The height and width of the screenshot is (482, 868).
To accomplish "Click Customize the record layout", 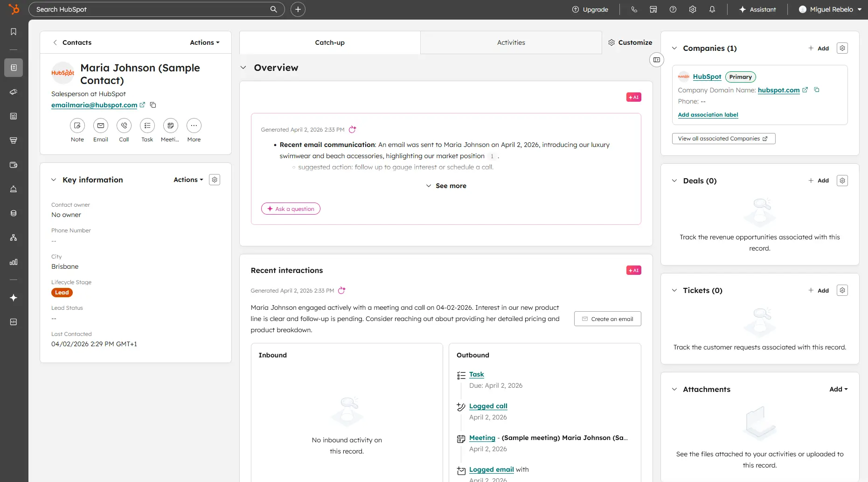I will pyautogui.click(x=630, y=42).
